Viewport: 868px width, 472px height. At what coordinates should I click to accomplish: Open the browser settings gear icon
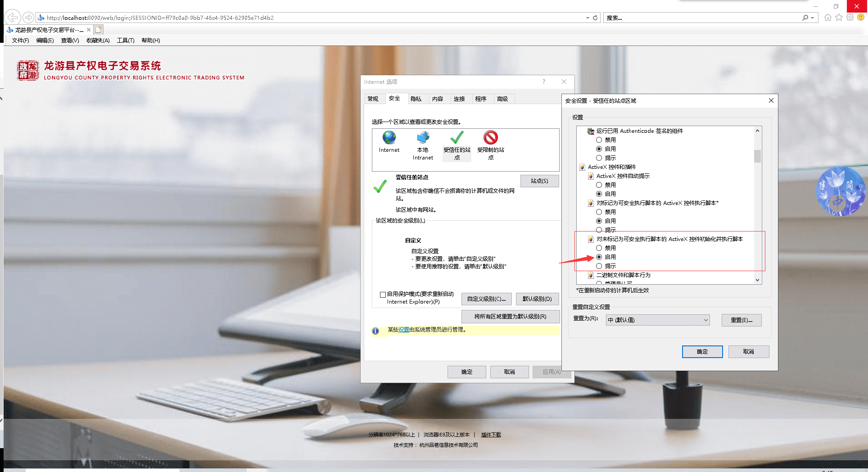click(x=850, y=18)
